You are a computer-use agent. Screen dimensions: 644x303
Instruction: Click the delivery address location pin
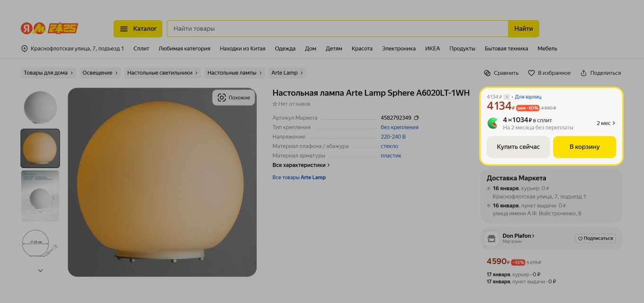[25, 49]
